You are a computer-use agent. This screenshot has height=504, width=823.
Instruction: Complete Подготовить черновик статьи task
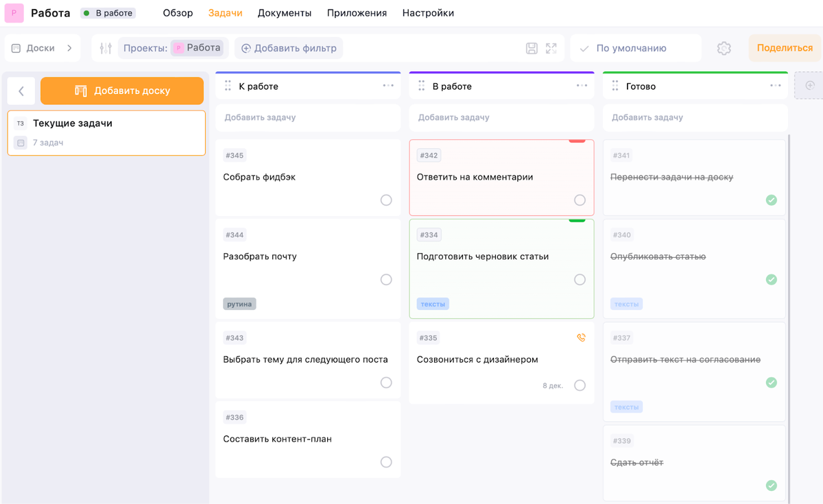click(580, 280)
